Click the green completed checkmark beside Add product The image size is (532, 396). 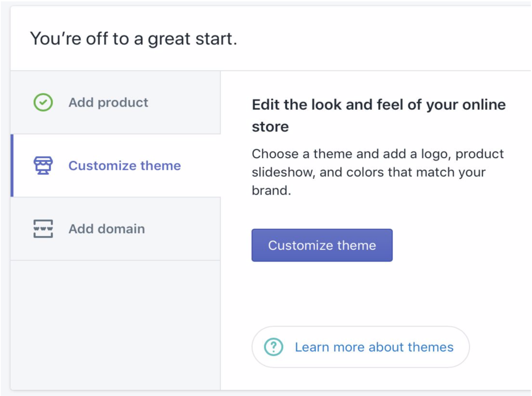coord(43,102)
